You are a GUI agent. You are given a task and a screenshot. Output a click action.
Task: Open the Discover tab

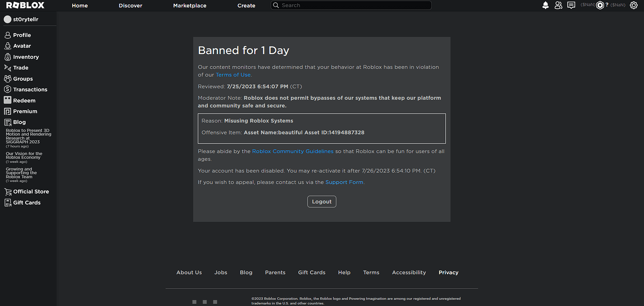pyautogui.click(x=131, y=6)
